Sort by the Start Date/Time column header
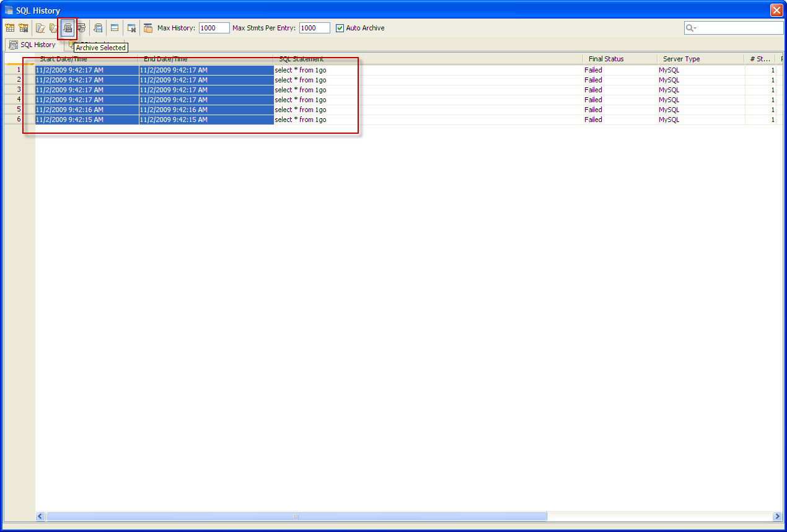Viewport: 787px width, 532px height. pos(86,59)
